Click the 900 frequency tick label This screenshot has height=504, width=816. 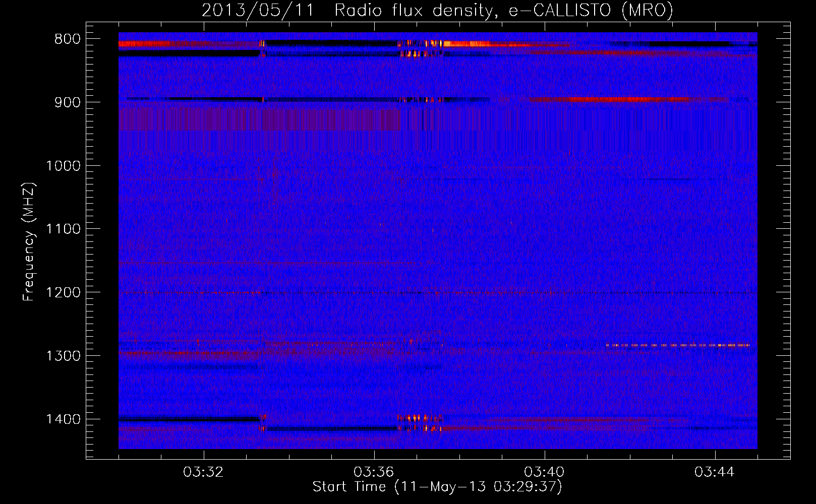click(68, 102)
